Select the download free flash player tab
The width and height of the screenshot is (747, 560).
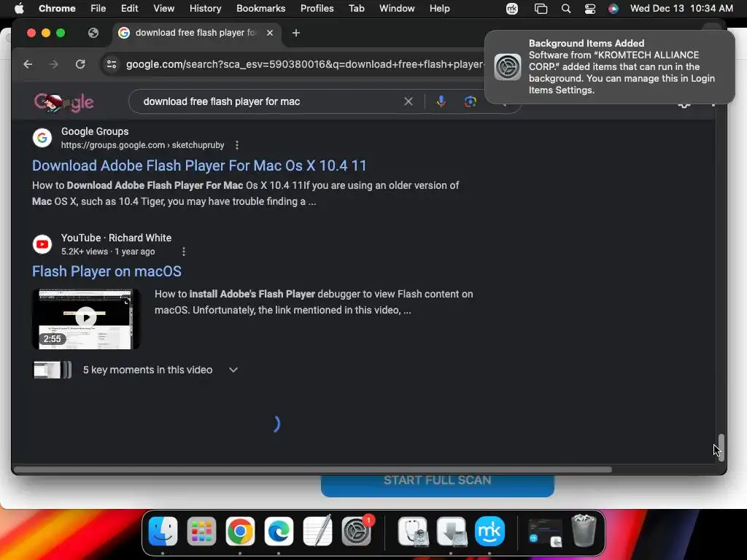tap(196, 33)
